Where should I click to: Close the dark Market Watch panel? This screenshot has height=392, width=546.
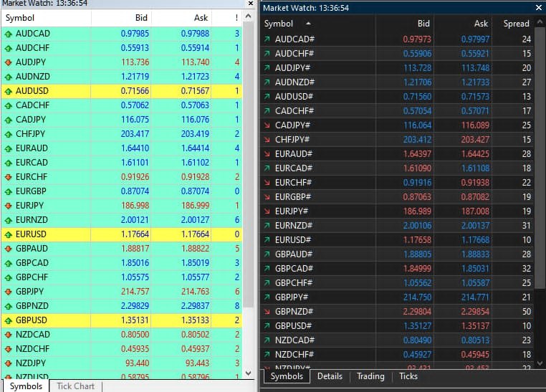pyautogui.click(x=539, y=8)
